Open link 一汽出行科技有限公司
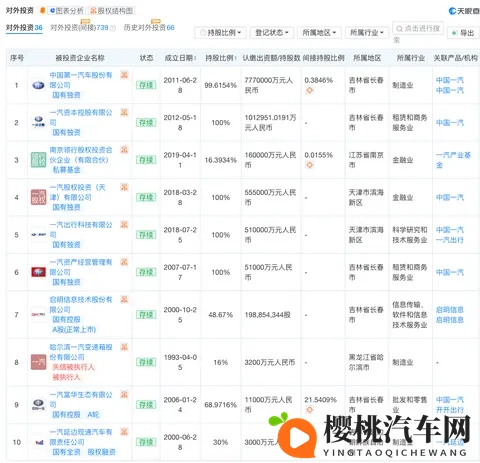The height and width of the screenshot is (463, 480). click(x=81, y=230)
